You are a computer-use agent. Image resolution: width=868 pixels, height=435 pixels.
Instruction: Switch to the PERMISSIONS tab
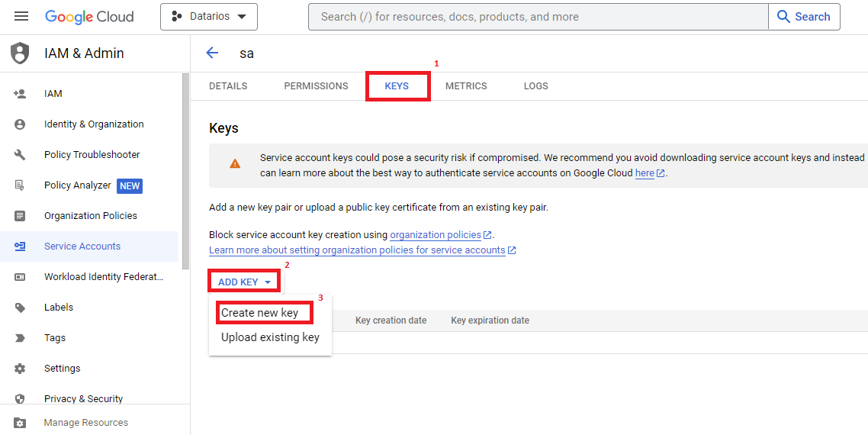[316, 86]
